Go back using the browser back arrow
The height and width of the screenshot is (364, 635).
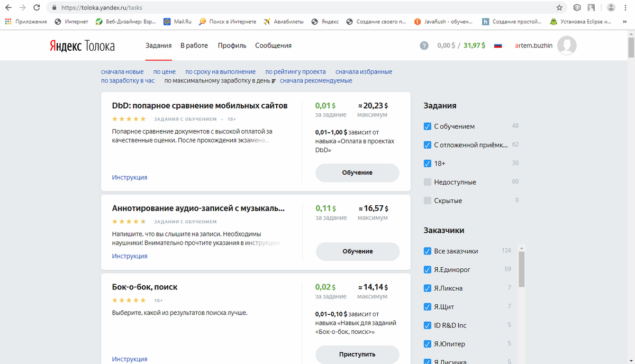(x=8, y=8)
